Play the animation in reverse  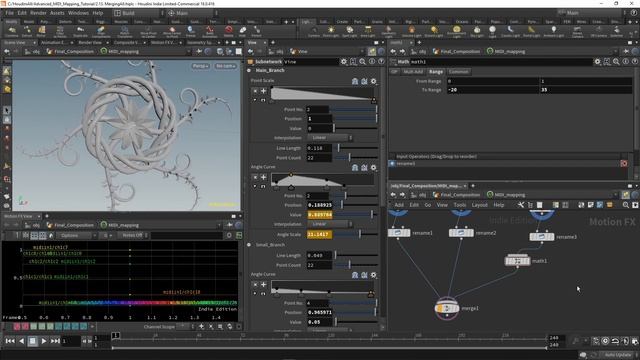[22, 341]
